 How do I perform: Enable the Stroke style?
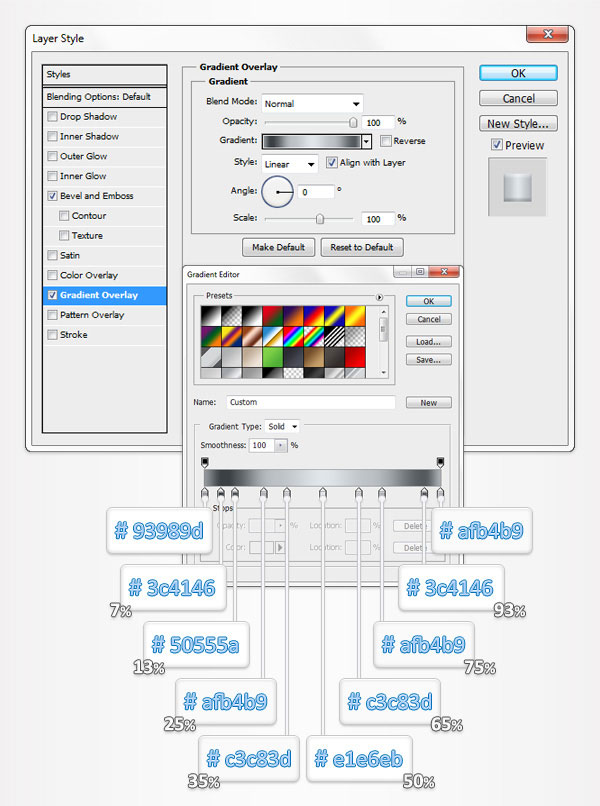52,335
